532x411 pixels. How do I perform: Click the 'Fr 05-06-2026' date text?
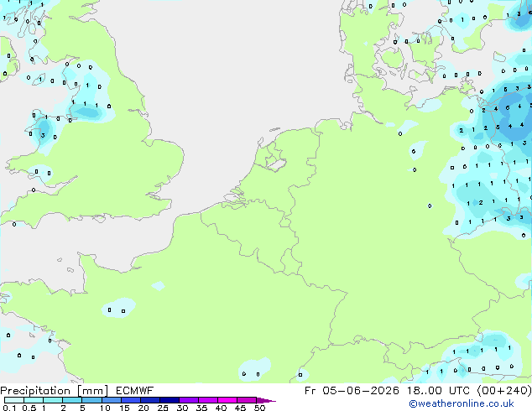click(x=352, y=391)
